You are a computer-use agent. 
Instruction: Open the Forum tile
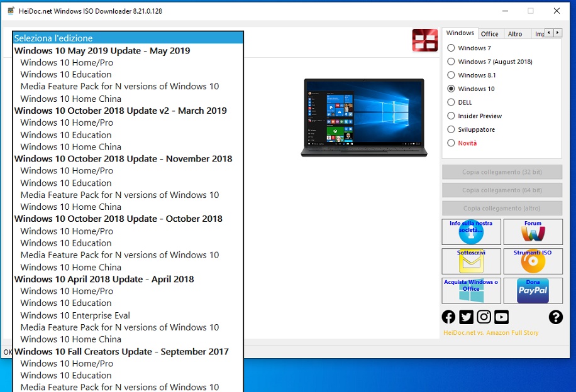pos(533,232)
